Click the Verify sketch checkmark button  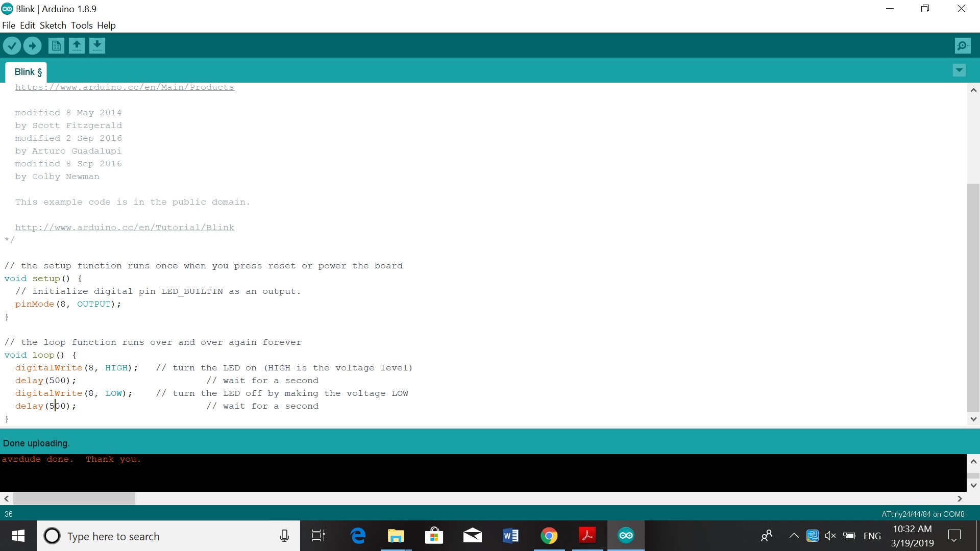(12, 46)
